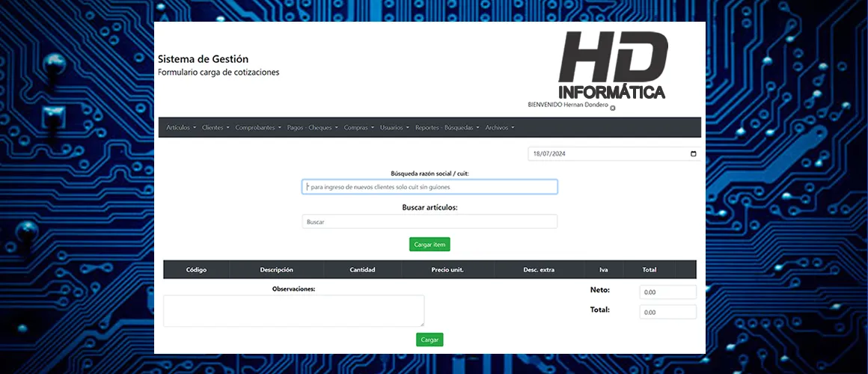Click the Precio unit. column header
This screenshot has height=374, width=868.
point(447,270)
